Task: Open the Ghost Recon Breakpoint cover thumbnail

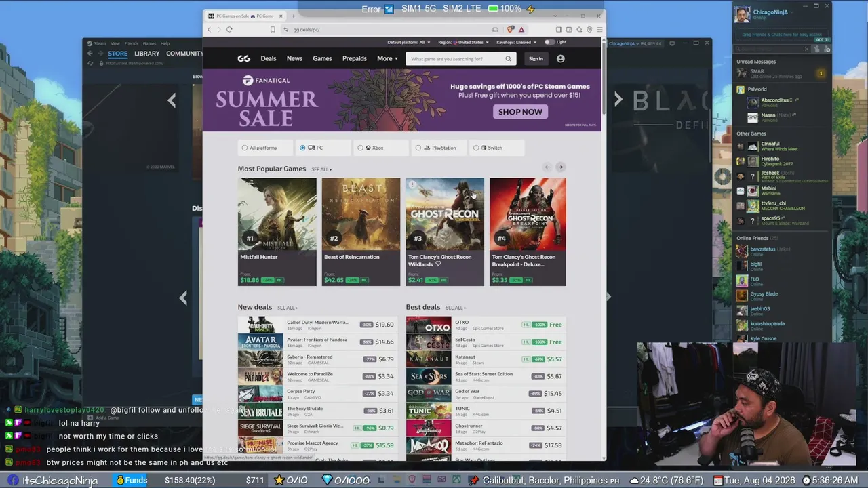Action: 528,215
